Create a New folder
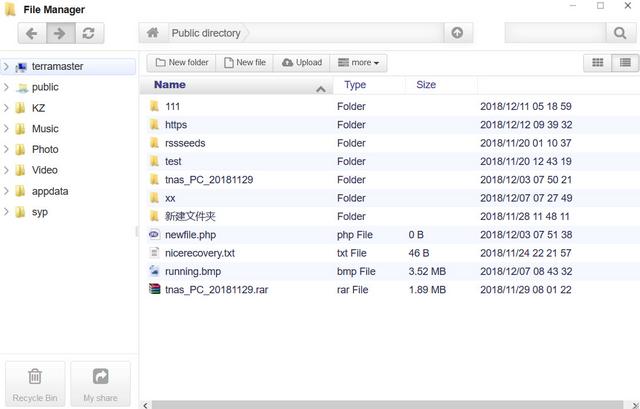 tap(182, 62)
